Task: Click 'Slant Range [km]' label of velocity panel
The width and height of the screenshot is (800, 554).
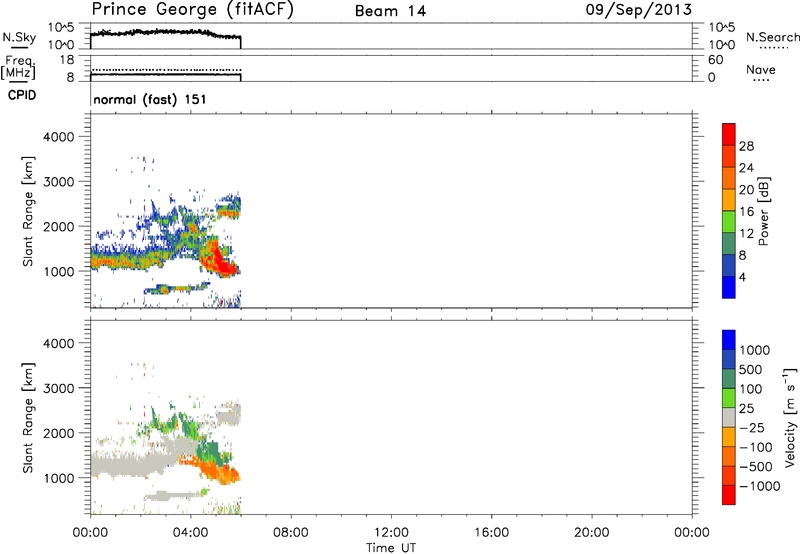Action: point(28,418)
